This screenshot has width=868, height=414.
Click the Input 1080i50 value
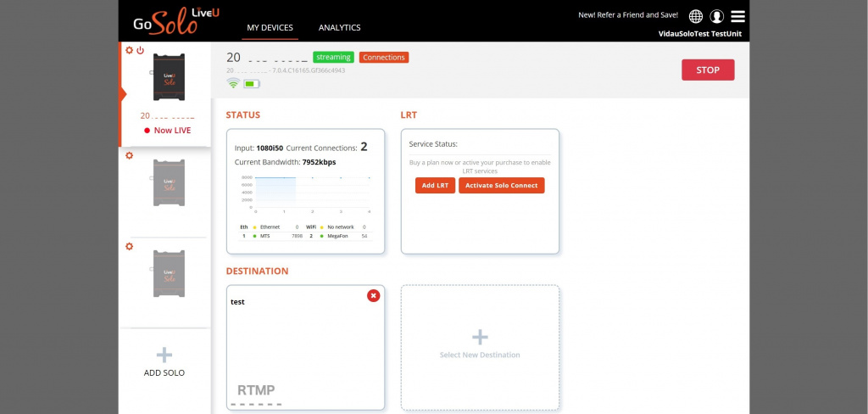270,148
